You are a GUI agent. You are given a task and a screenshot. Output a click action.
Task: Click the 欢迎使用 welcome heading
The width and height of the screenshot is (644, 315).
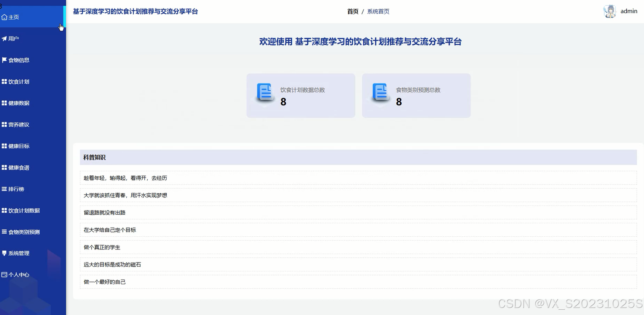tap(360, 42)
